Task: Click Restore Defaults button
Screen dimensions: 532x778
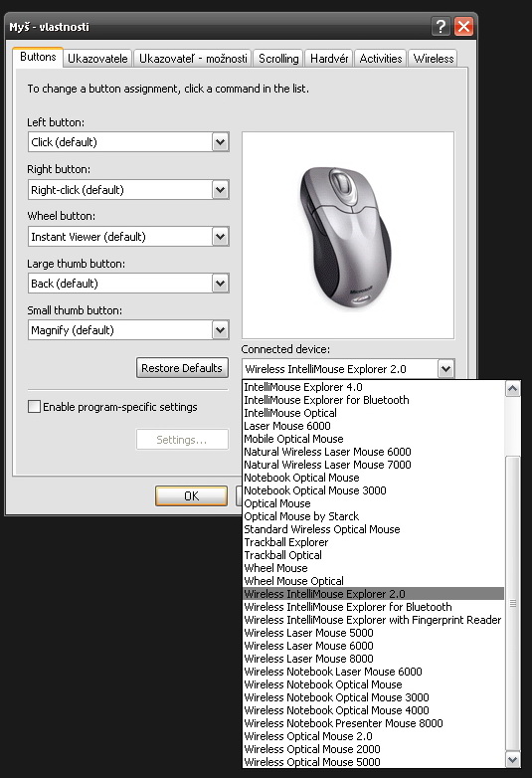Action: tap(182, 368)
